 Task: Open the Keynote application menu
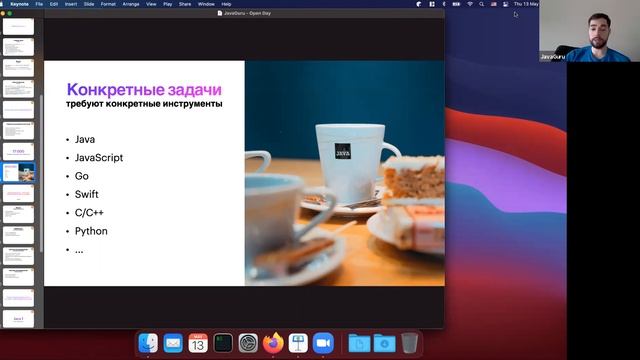pos(20,4)
